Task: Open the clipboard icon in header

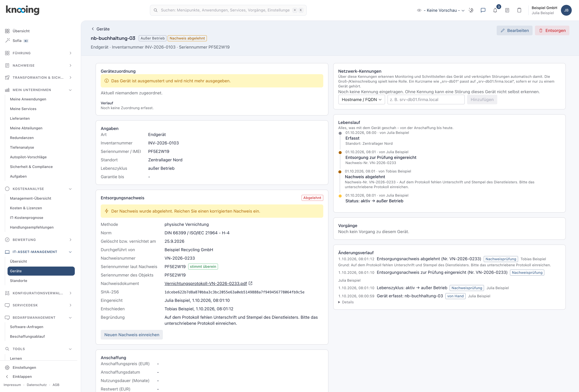Action: pos(519,10)
